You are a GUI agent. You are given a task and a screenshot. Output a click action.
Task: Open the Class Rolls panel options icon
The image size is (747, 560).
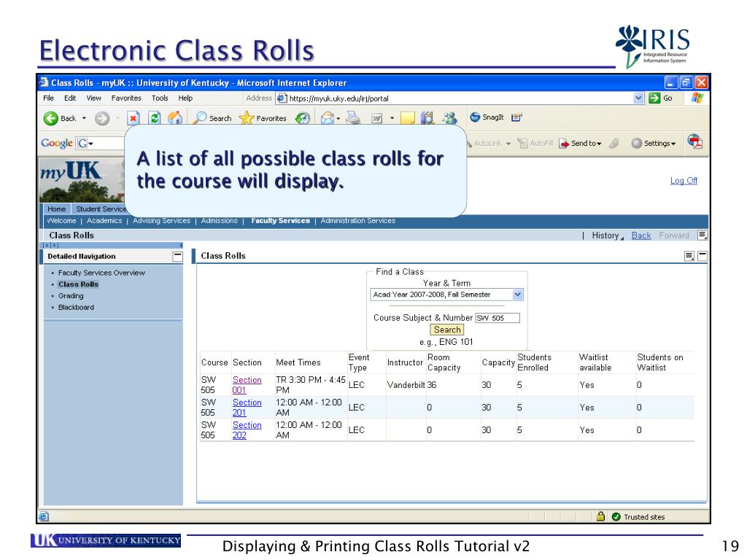coord(689,256)
